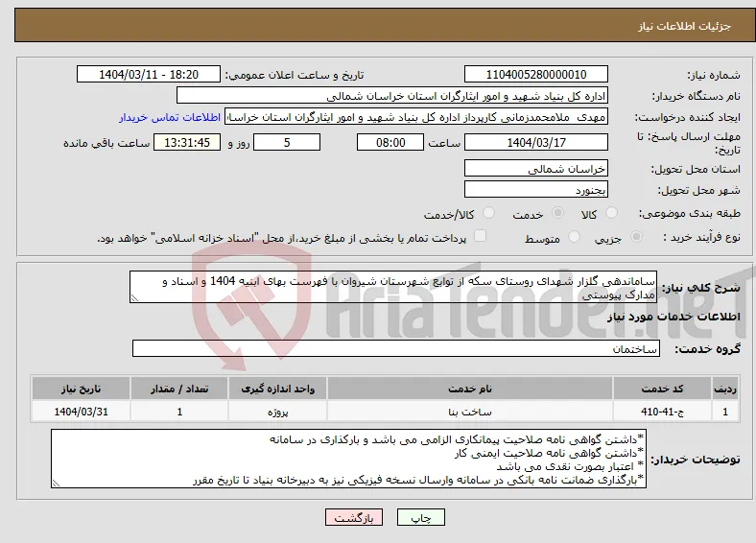Screen dimensions: 756x543
Task: Click the نام خدمت column header
Action: (470, 389)
